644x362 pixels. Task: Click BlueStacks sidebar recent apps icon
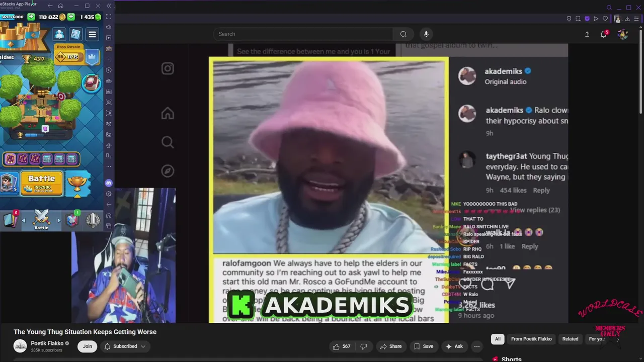[x=109, y=226]
